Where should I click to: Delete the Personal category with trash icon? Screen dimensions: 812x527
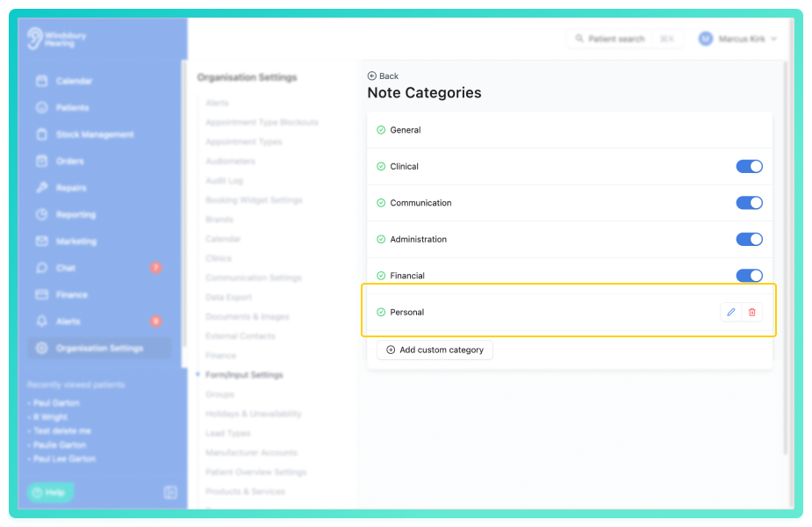tap(752, 312)
